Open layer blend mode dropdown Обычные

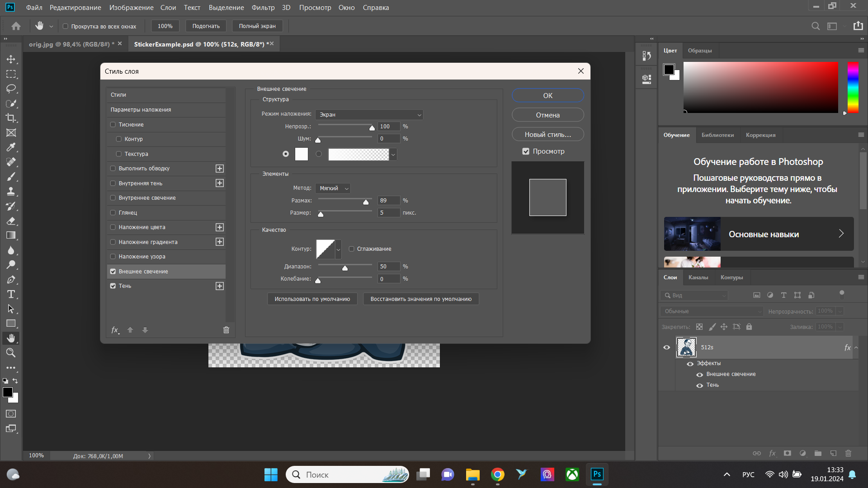pyautogui.click(x=712, y=311)
